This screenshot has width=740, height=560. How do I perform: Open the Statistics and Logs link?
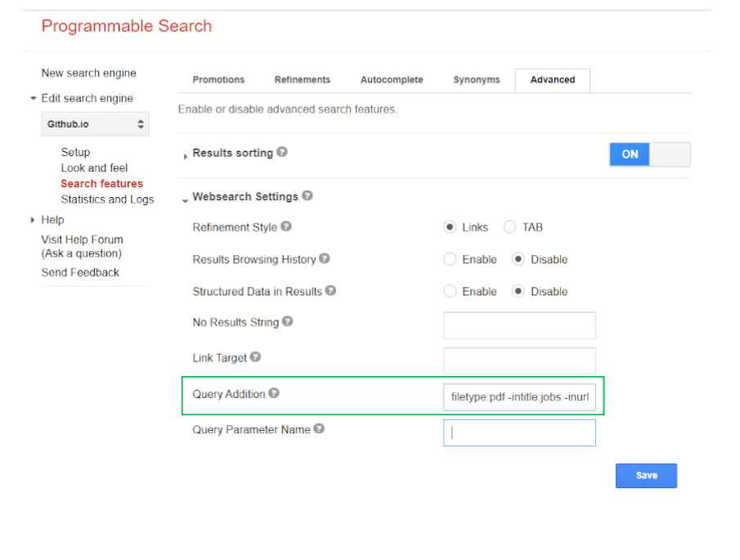[107, 199]
